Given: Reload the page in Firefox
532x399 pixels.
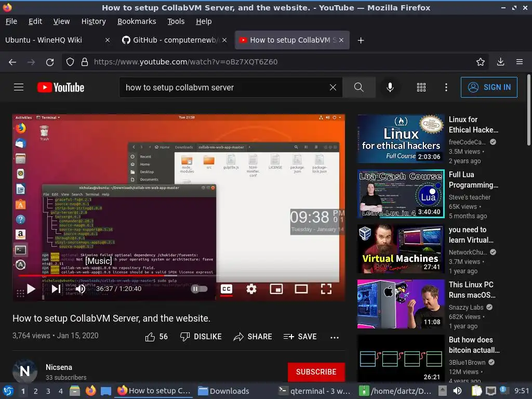Looking at the screenshot, I should coord(50,62).
